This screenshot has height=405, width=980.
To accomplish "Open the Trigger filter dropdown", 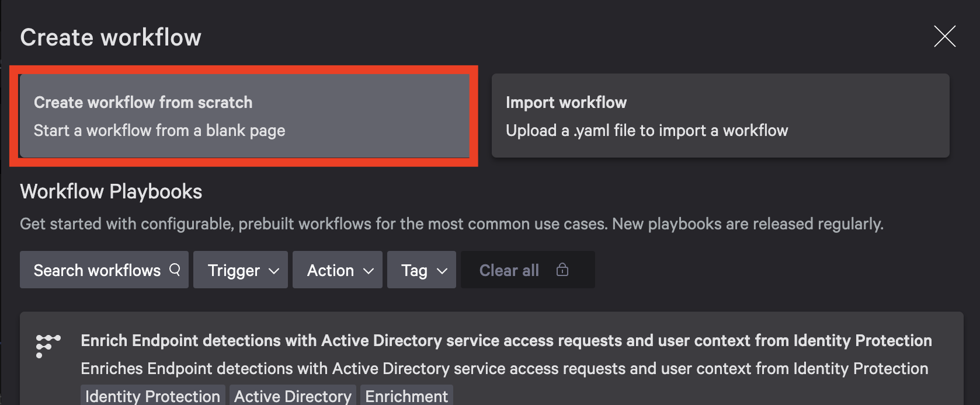I will (x=240, y=270).
